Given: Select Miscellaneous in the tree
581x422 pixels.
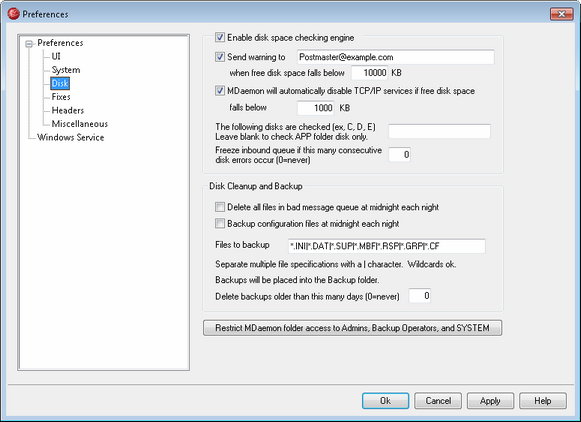Looking at the screenshot, I should 80,124.
